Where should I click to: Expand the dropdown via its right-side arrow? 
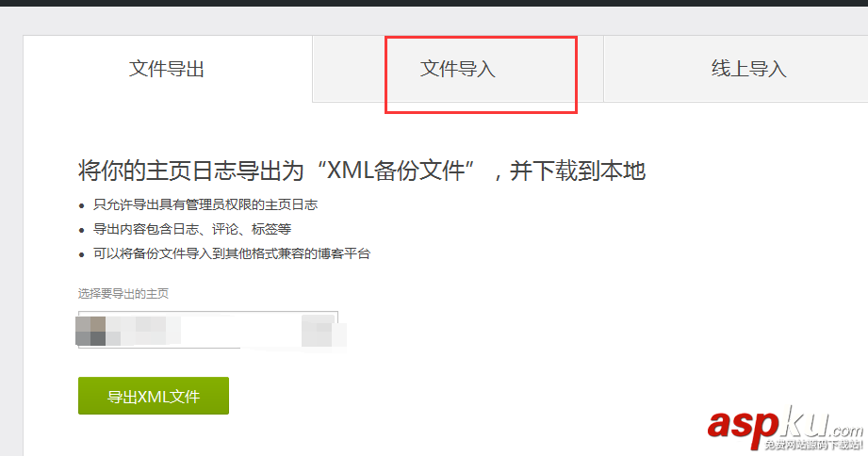[323, 331]
